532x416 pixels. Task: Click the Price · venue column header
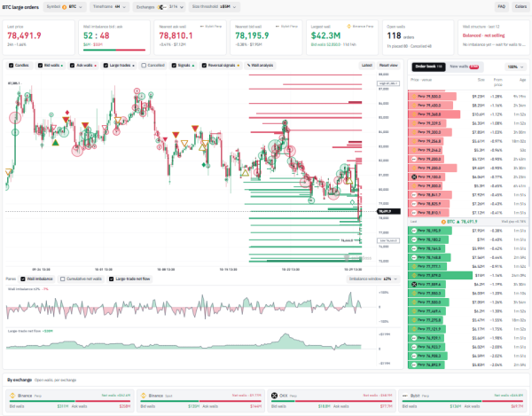point(420,80)
